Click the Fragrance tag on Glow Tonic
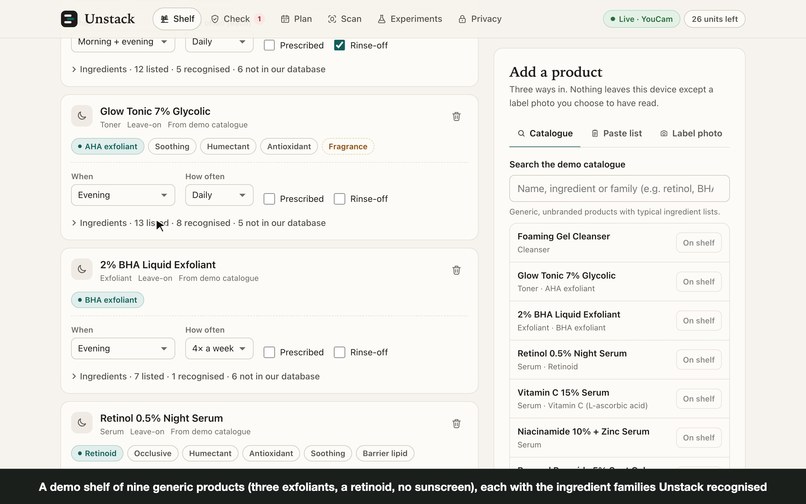 click(348, 147)
